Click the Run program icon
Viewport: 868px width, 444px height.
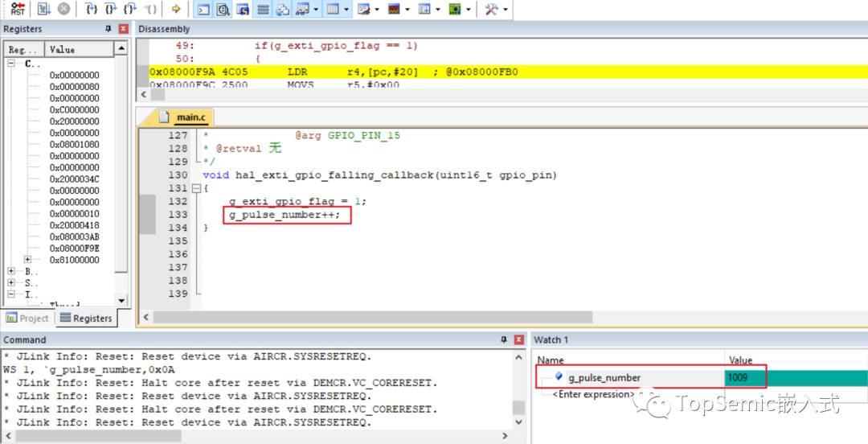44,9
